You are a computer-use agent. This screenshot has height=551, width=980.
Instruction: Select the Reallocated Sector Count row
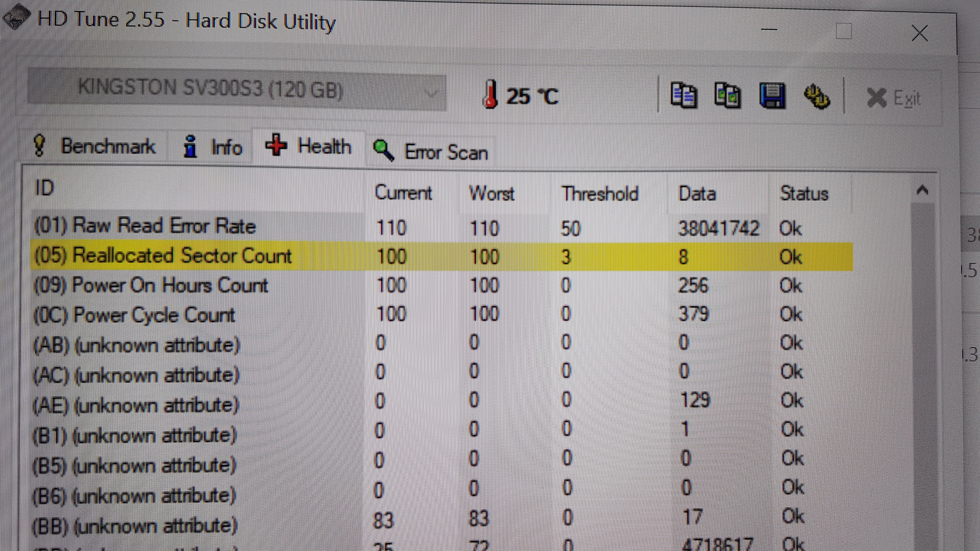(x=163, y=256)
